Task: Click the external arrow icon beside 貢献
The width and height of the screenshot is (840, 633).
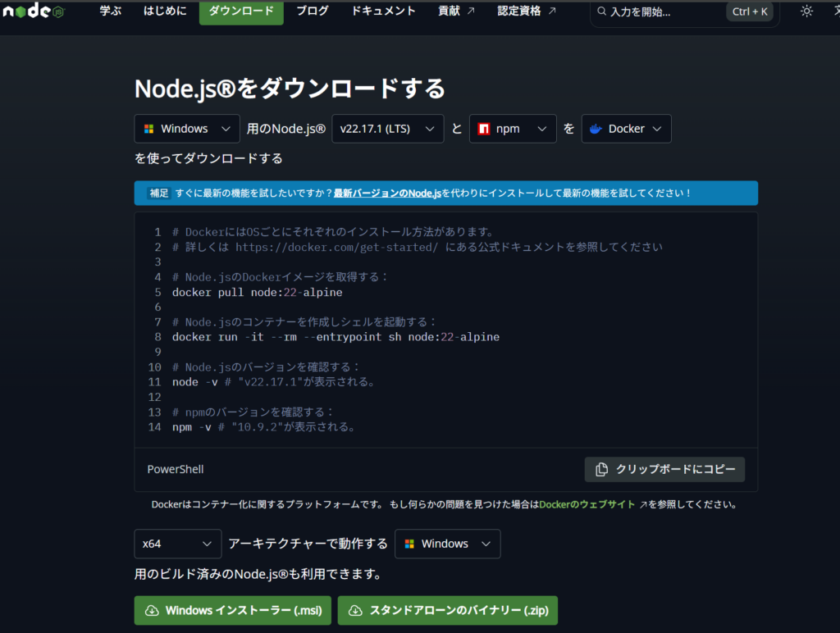Action: pyautogui.click(x=471, y=11)
